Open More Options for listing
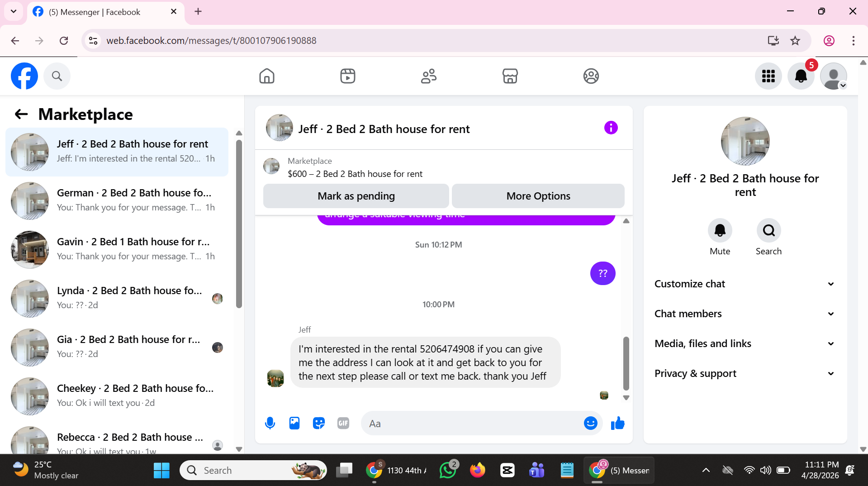The width and height of the screenshot is (868, 486). 538,196
